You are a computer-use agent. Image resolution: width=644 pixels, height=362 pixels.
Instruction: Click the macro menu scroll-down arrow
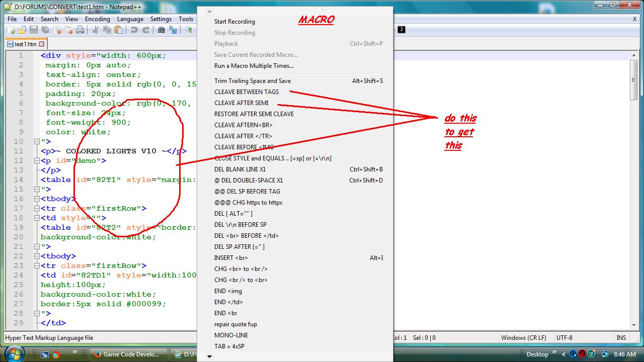point(210,356)
